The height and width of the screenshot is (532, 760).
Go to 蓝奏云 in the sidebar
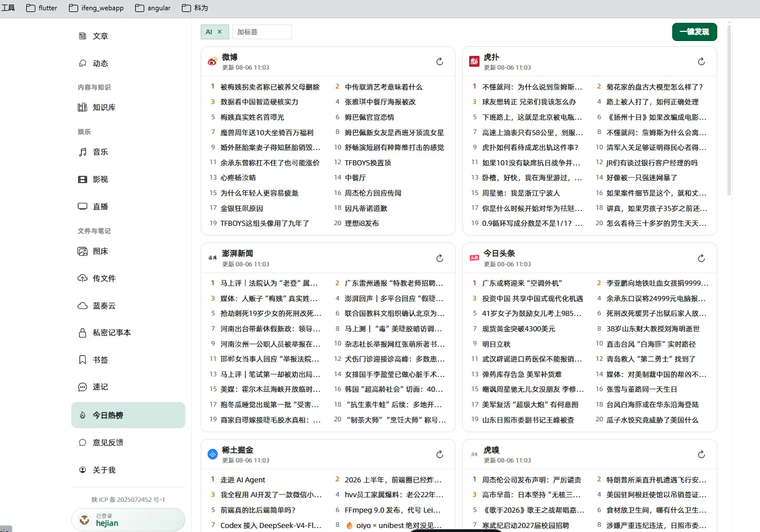pyautogui.click(x=128, y=306)
